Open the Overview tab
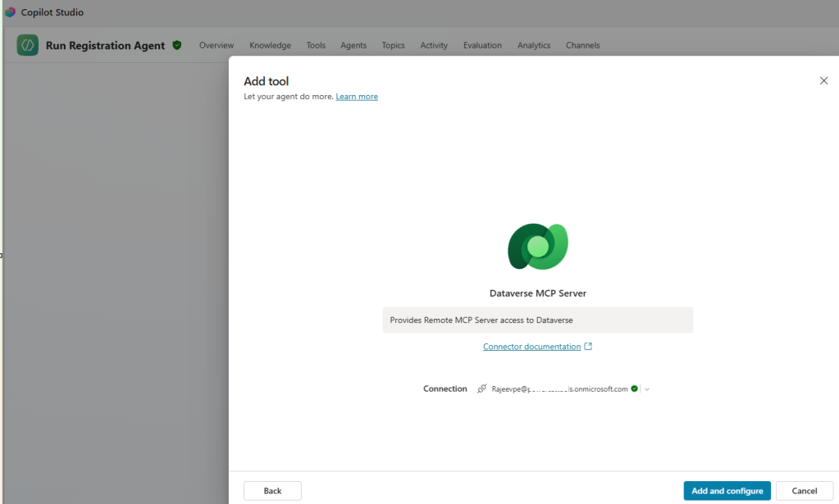The width and height of the screenshot is (839, 504). [217, 46]
